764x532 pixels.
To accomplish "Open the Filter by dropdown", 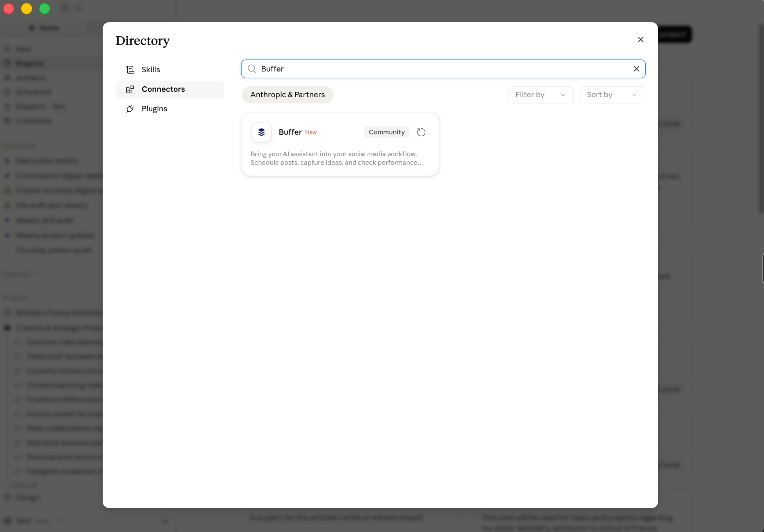I will point(541,95).
